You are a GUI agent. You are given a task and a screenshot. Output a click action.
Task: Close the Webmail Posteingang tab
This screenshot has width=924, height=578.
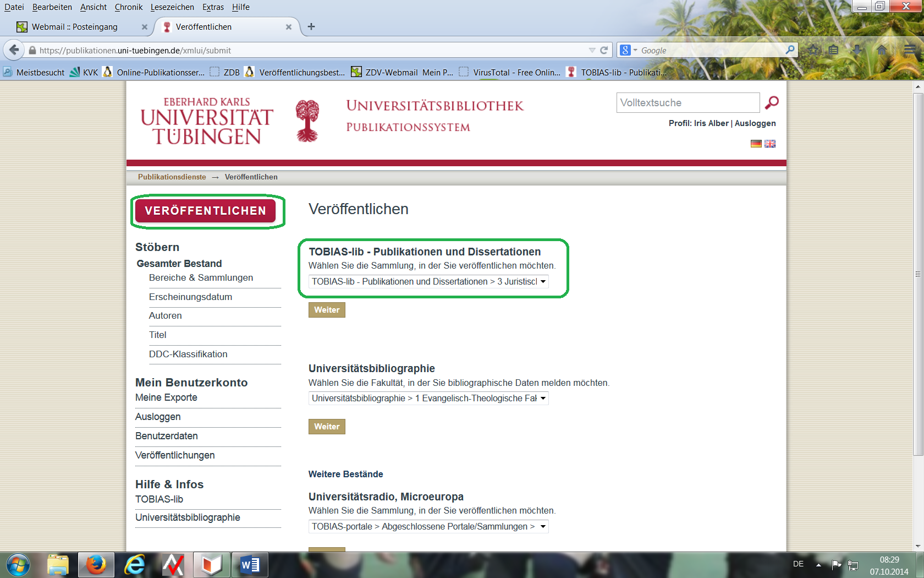[x=144, y=27]
